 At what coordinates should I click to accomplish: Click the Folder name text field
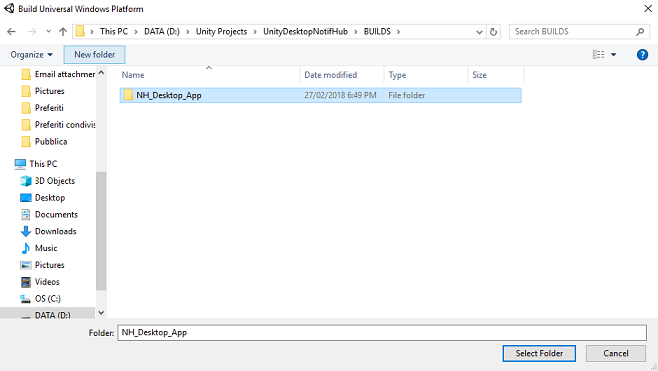point(382,332)
